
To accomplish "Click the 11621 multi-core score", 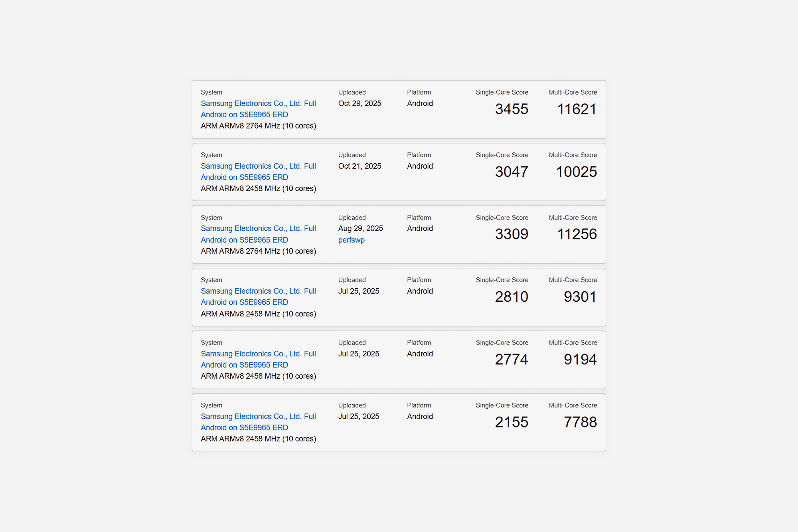I will click(x=577, y=109).
